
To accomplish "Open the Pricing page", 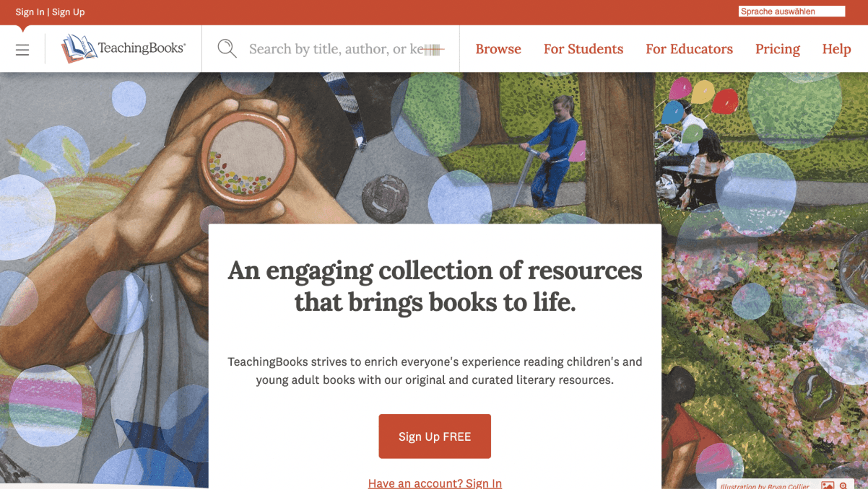I will point(777,48).
